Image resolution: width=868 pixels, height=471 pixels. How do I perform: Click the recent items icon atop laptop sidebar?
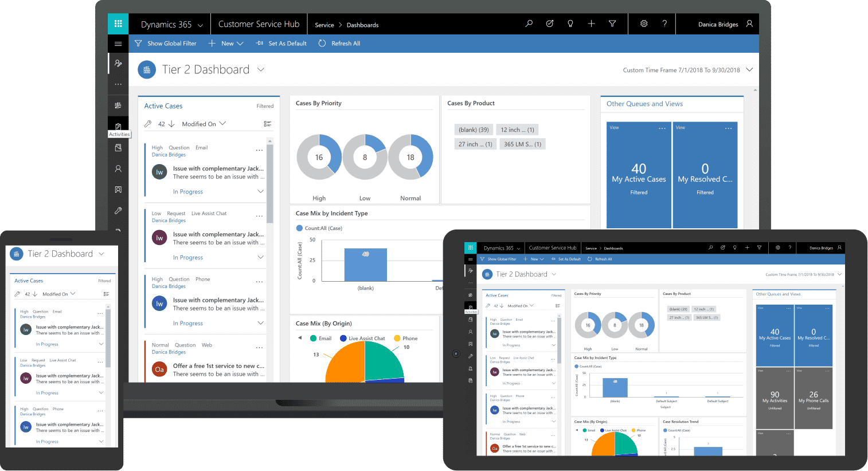click(x=118, y=63)
